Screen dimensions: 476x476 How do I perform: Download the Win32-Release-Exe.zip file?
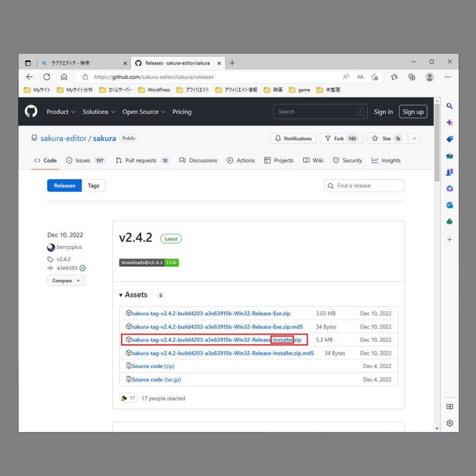click(x=211, y=313)
